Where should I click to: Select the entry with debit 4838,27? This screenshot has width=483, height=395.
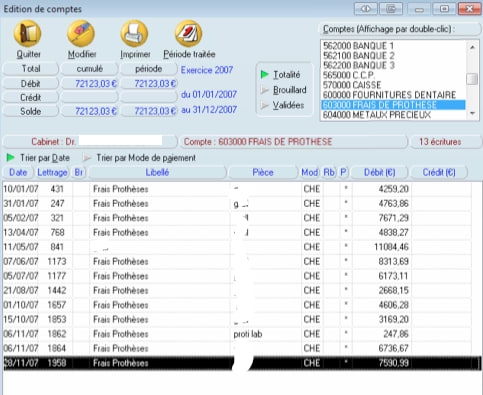tap(237, 232)
